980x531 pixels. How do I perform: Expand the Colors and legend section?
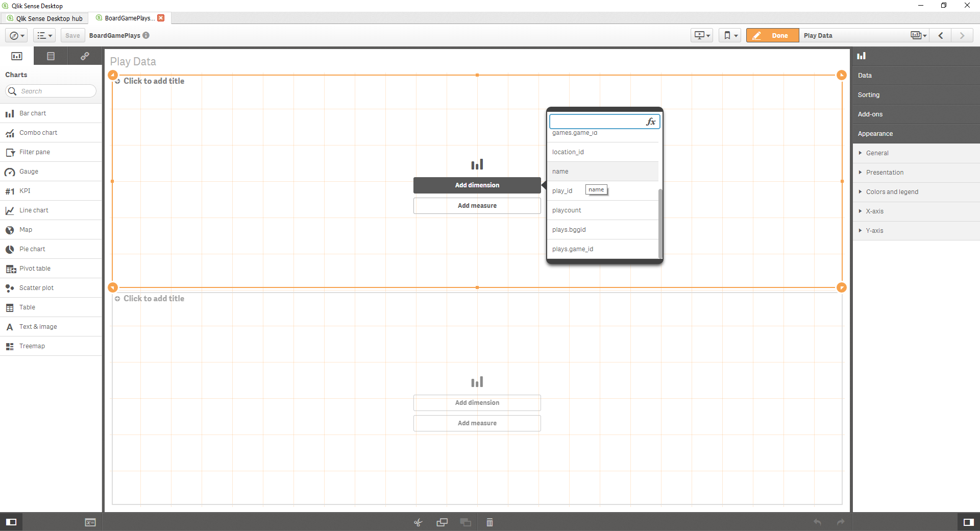892,192
